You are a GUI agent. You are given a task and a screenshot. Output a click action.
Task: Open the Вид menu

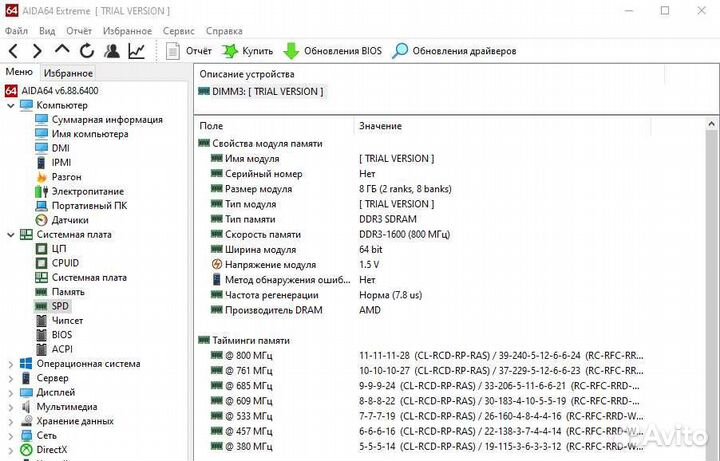47,31
